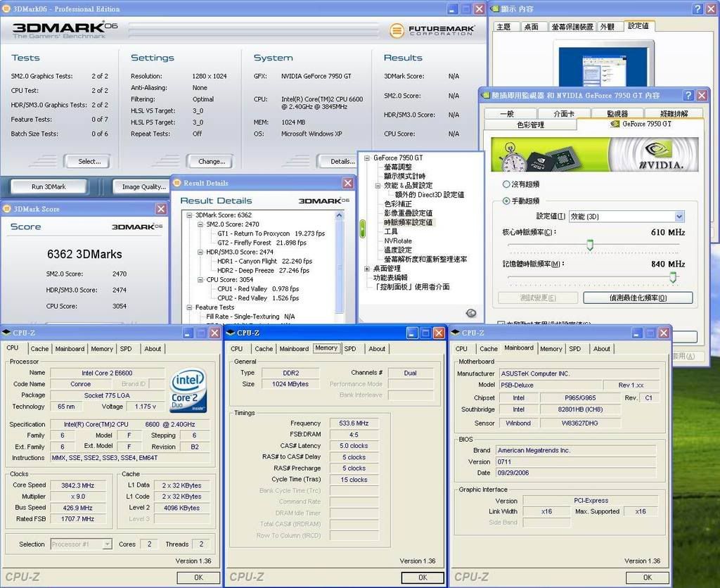Click the P5B-Deluxe model field
This screenshot has height=588, width=720.
point(550,385)
